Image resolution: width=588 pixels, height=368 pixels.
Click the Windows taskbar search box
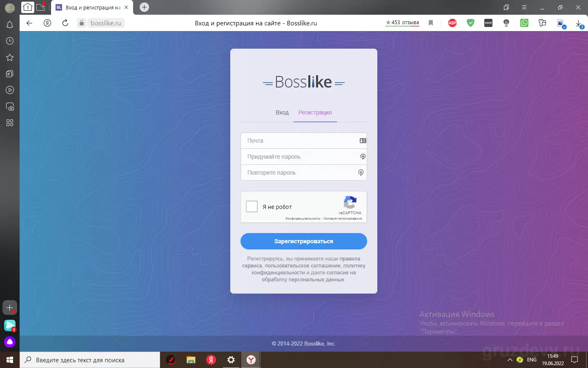90,360
